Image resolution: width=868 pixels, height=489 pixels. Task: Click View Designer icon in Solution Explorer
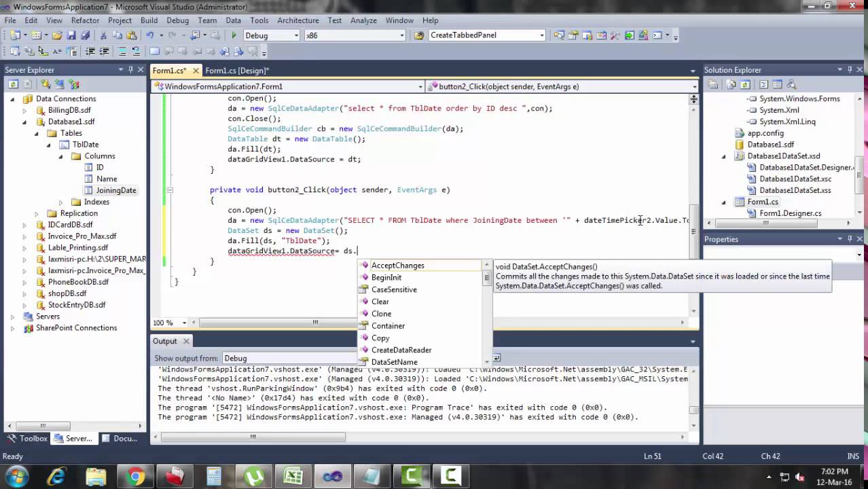777,84
